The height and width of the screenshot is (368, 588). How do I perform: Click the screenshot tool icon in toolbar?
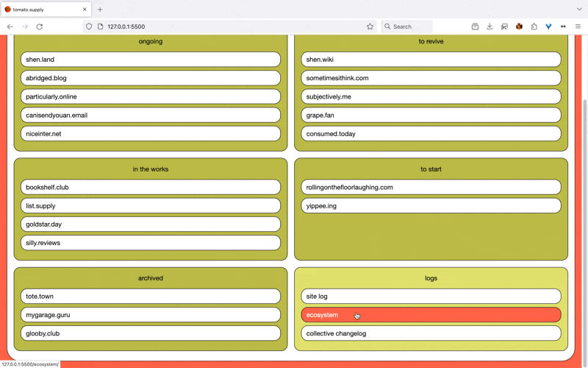pos(504,26)
